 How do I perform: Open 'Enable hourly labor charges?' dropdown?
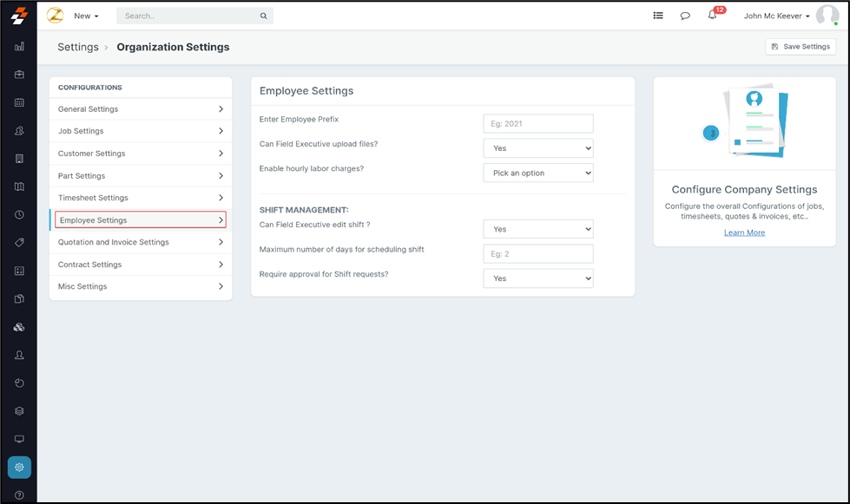pyautogui.click(x=537, y=173)
